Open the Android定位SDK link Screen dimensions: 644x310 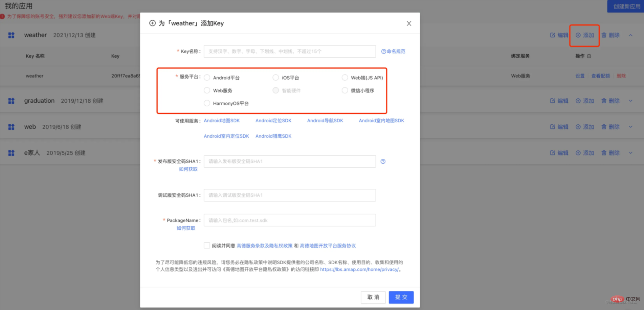tap(273, 121)
